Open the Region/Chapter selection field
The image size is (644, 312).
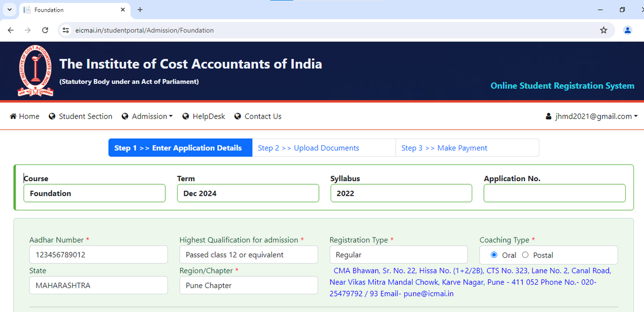click(x=248, y=285)
